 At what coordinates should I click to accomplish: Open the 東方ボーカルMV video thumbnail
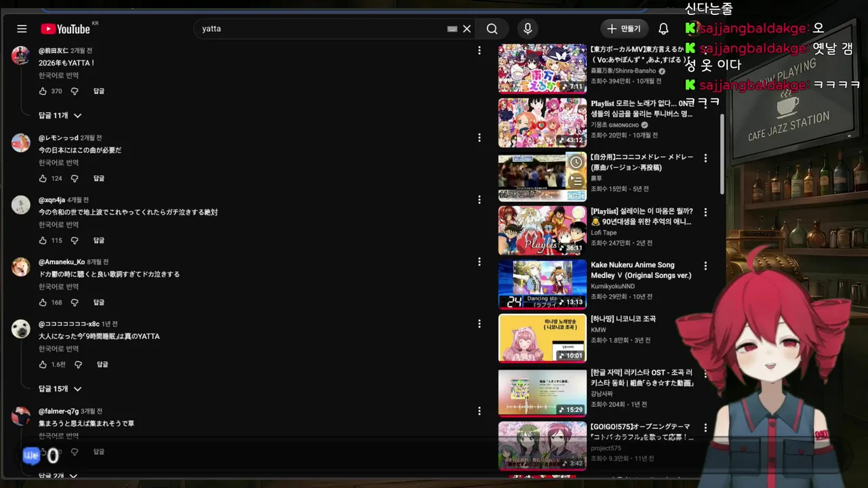click(x=542, y=68)
